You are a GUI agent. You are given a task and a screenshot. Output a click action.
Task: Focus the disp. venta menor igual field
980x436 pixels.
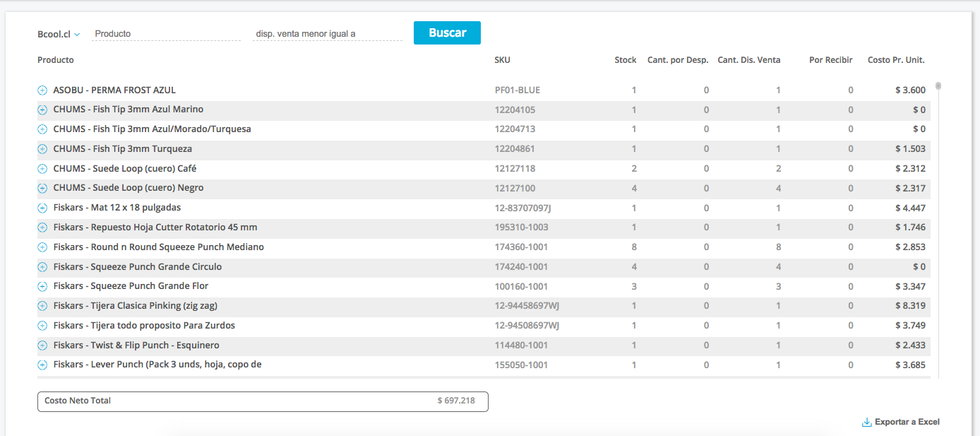click(x=328, y=33)
